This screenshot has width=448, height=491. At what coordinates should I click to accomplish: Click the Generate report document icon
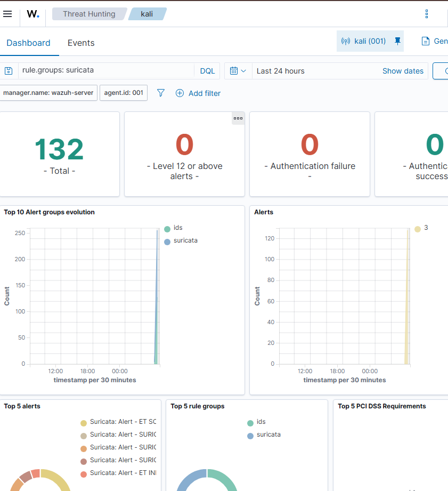pyautogui.click(x=426, y=41)
